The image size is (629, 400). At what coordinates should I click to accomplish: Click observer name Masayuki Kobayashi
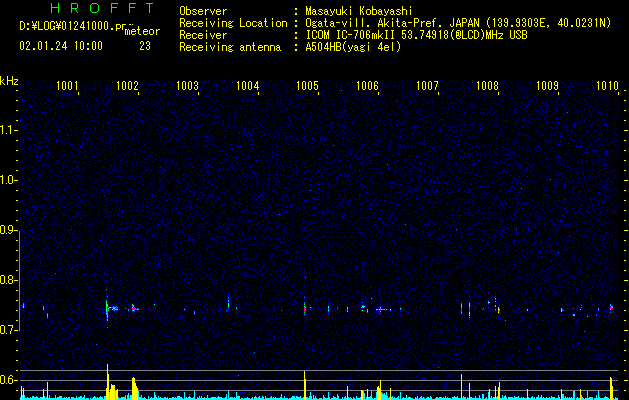click(359, 11)
